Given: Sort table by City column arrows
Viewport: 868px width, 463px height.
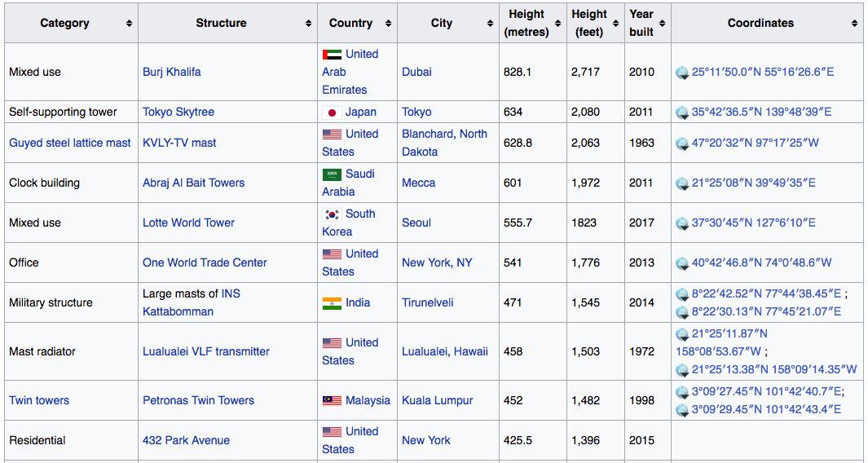Looking at the screenshot, I should pyautogui.click(x=490, y=24).
